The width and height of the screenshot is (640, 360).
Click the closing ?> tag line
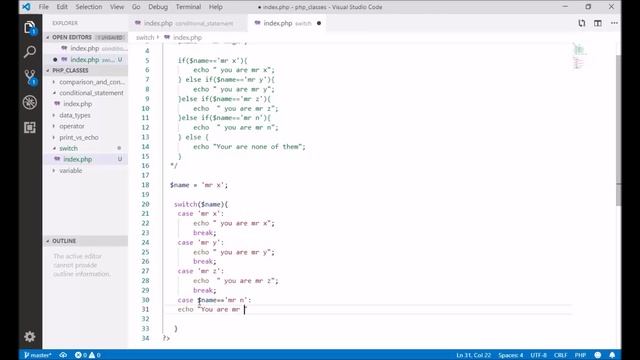[x=166, y=338]
